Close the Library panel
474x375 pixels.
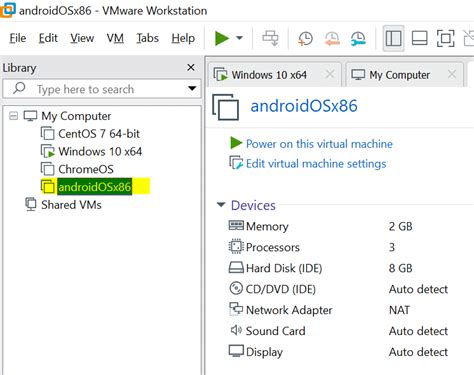[191, 67]
